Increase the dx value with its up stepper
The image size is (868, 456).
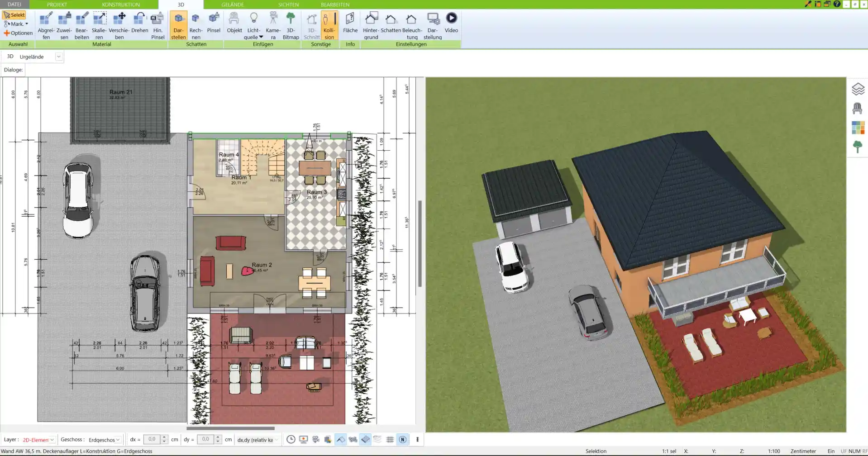coord(164,437)
